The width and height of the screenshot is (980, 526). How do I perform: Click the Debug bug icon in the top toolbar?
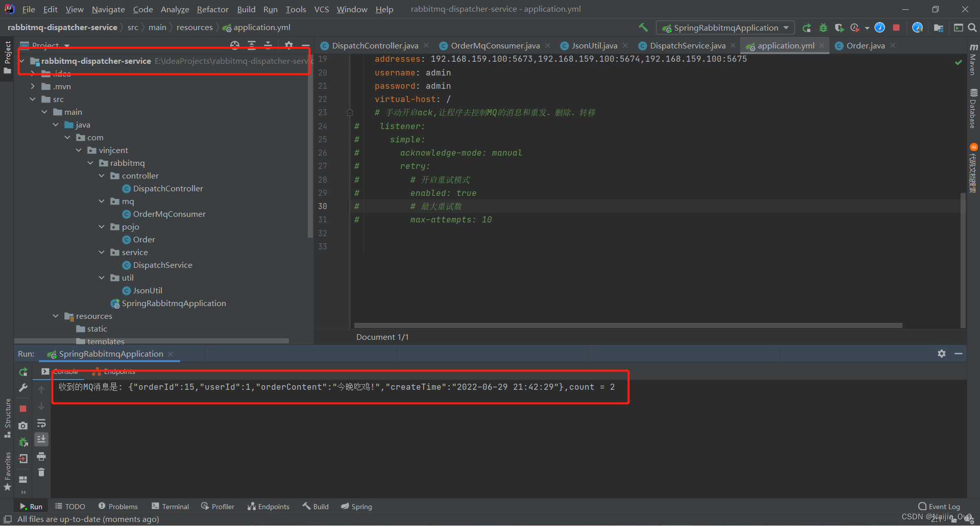823,28
